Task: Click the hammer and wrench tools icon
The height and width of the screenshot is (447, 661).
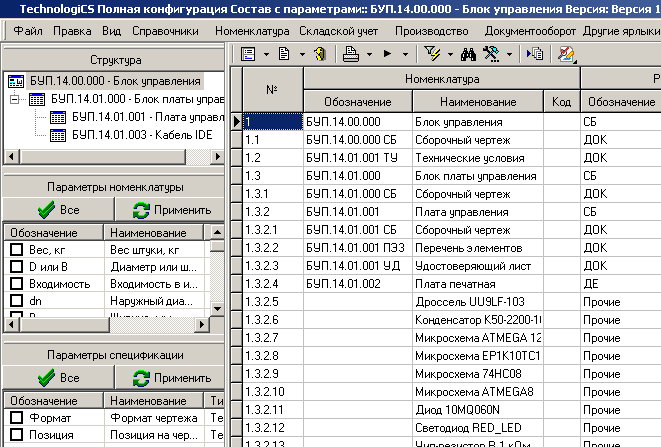Action: (491, 53)
